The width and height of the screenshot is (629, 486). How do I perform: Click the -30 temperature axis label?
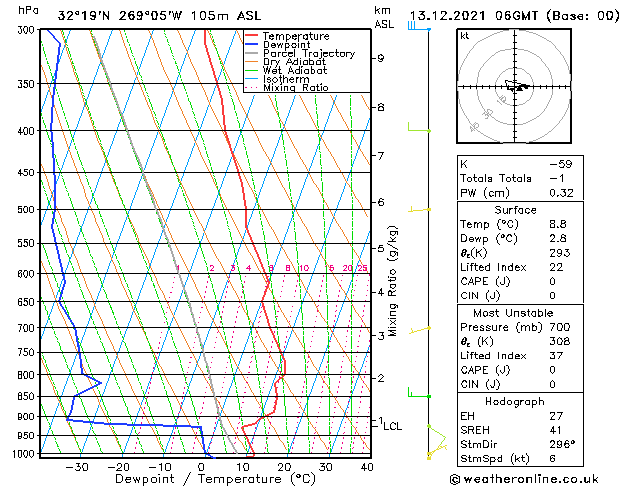[x=77, y=467]
